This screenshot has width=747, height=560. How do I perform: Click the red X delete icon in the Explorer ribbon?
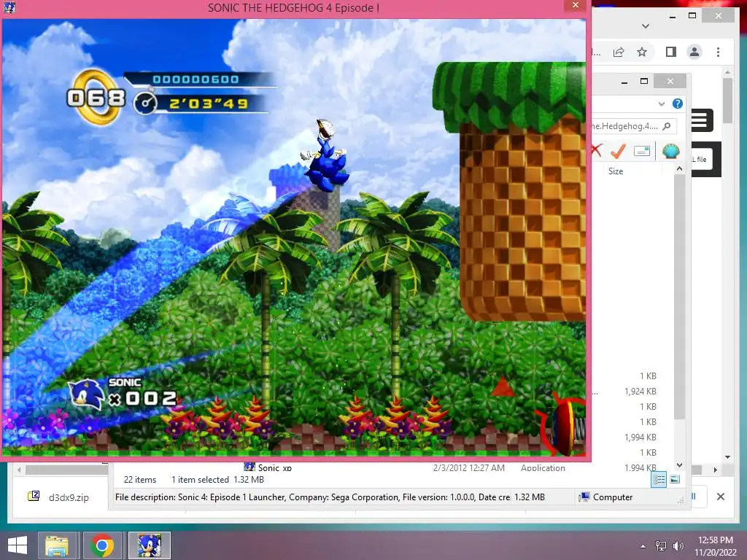pyautogui.click(x=596, y=151)
